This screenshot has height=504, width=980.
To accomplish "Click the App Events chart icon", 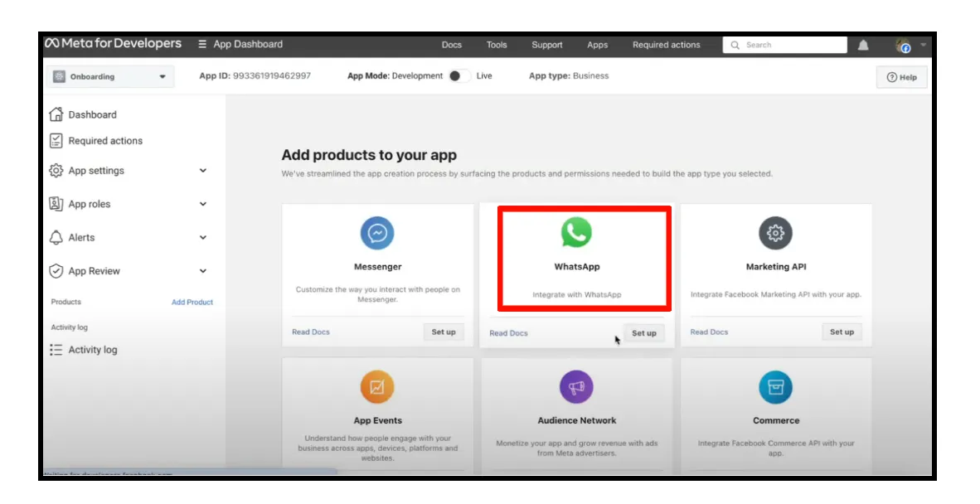I will click(377, 386).
